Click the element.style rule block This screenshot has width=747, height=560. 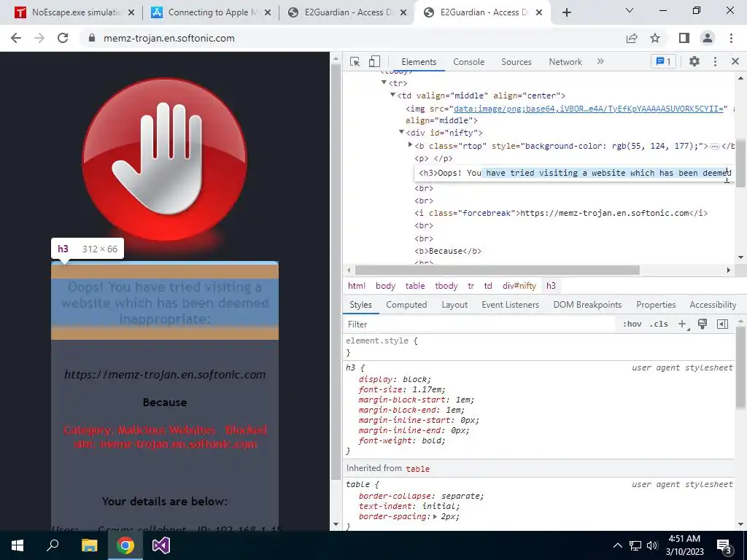tap(540, 346)
